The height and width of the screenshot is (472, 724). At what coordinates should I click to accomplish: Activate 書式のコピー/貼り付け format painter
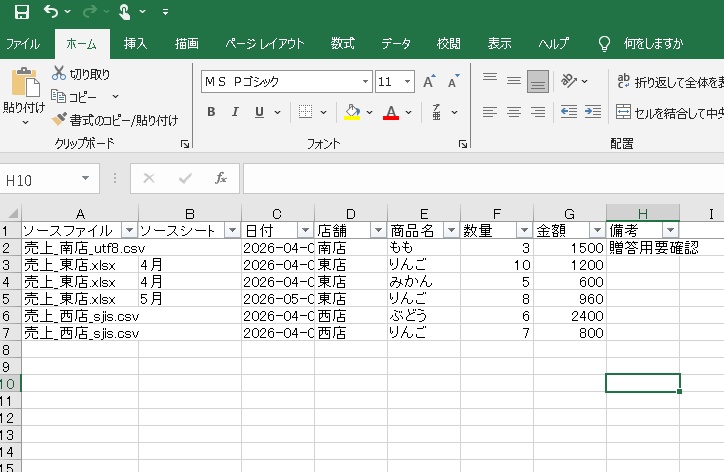pos(115,120)
